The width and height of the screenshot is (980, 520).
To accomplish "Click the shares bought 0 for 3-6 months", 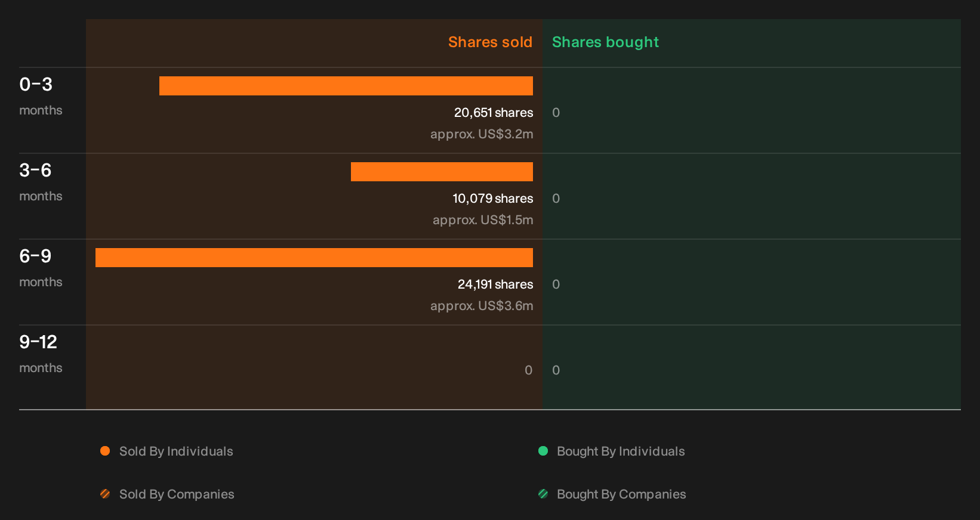I will pos(556,199).
